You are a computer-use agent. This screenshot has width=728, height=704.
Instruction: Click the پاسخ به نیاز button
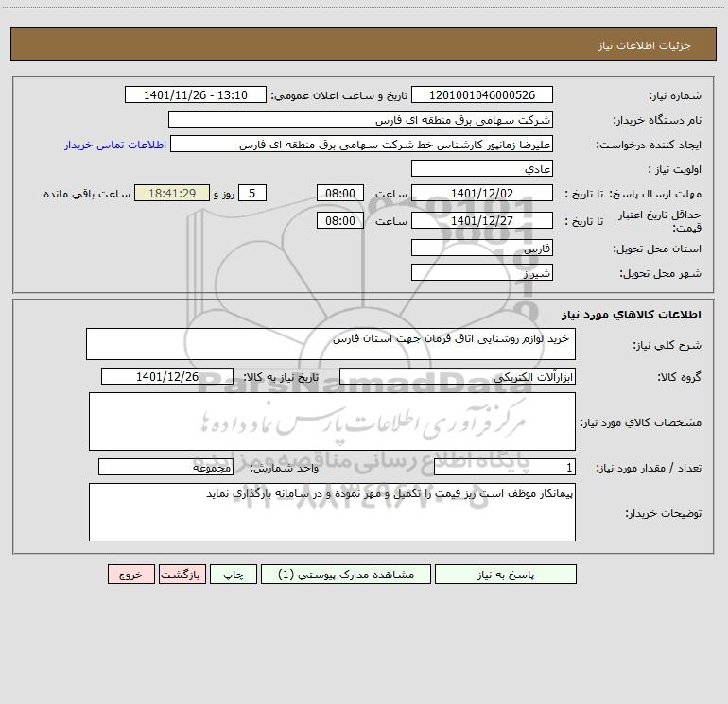click(x=506, y=574)
